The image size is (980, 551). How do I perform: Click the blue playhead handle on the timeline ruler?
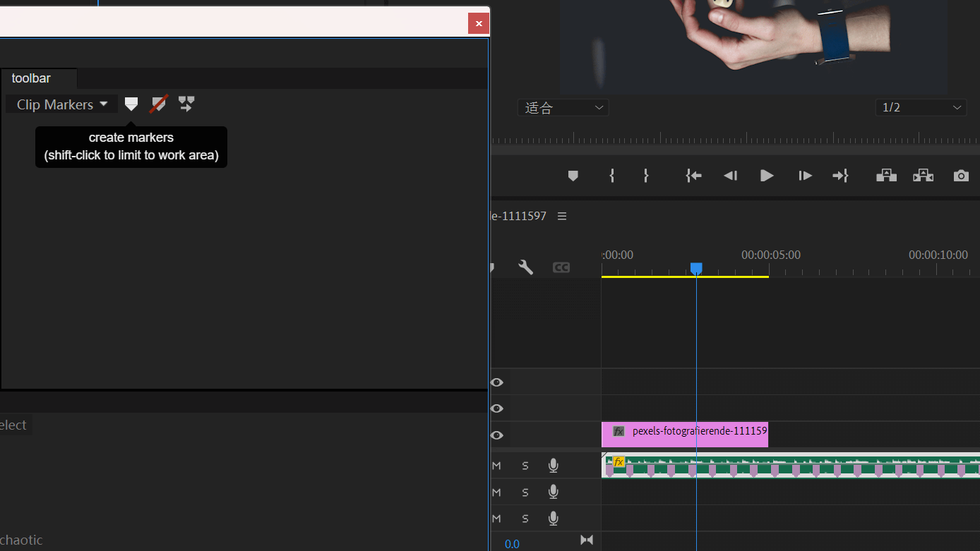click(696, 268)
